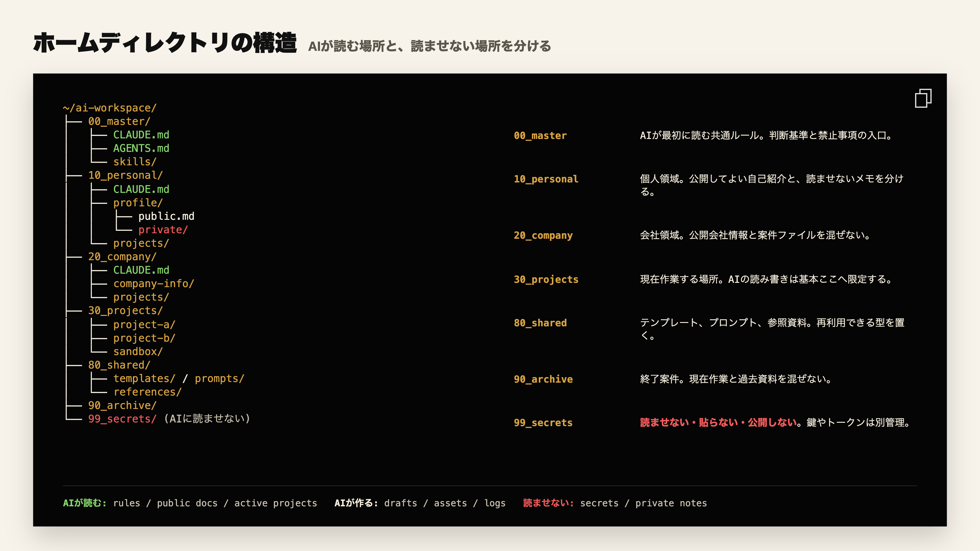The width and height of the screenshot is (980, 551).
Task: Click the red 読ませない・貼らない・公開しない warning
Action: 718,422
